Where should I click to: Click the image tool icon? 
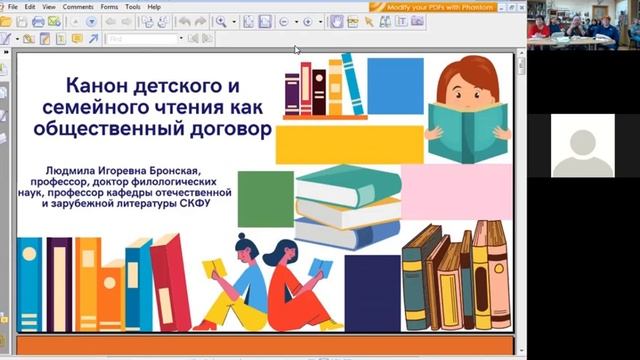coord(417,21)
